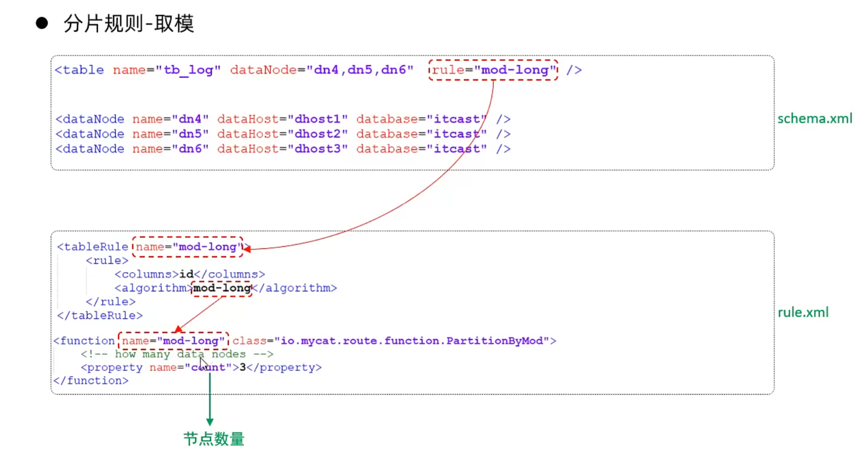Click dataNode="dn4,dn5,dn6" attribute text
The width and height of the screenshot is (868, 464).
[322, 70]
